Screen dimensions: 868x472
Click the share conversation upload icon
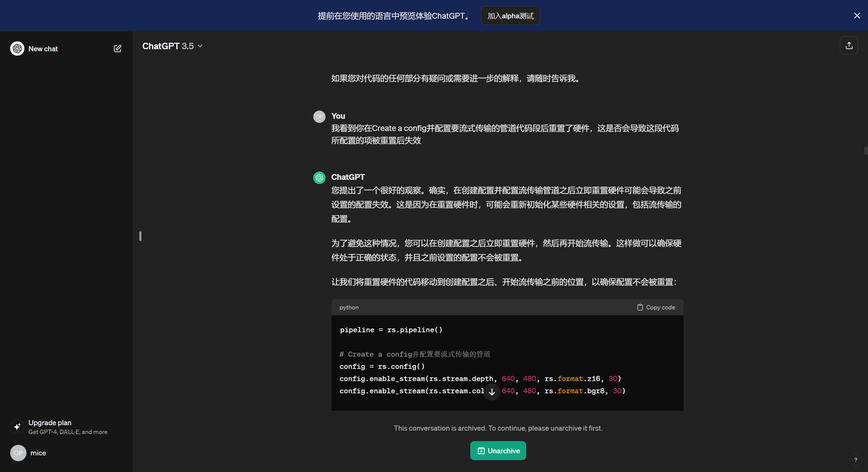point(849,45)
